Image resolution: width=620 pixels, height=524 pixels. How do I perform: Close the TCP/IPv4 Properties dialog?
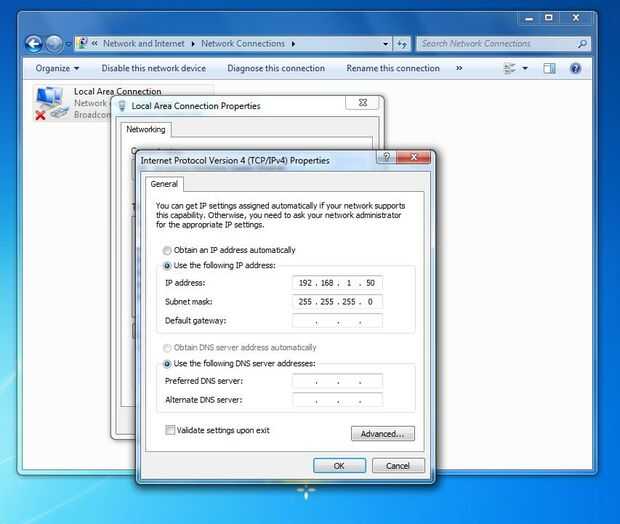(414, 157)
